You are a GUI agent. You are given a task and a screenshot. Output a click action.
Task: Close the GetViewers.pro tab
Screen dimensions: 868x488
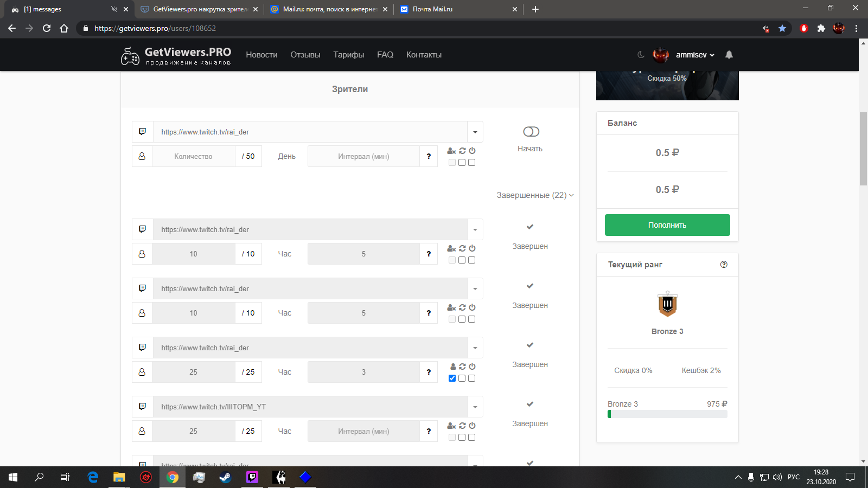pos(256,9)
